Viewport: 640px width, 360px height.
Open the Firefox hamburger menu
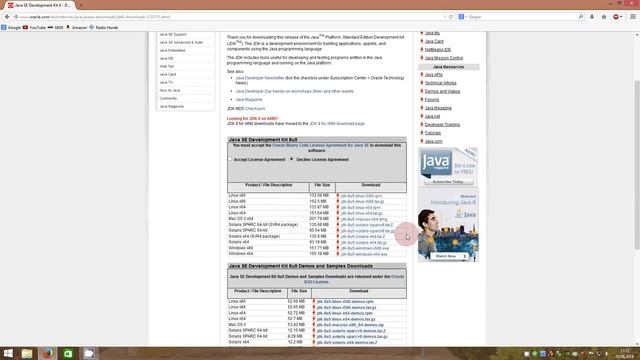633,17
